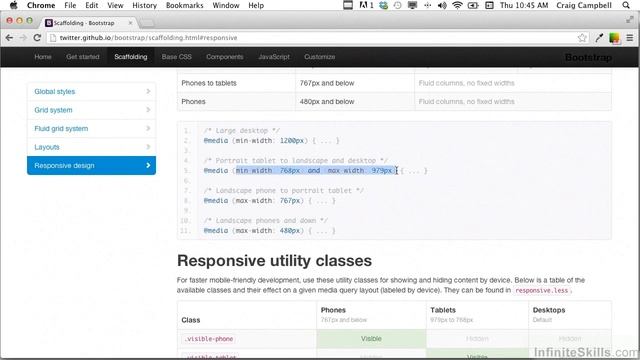The width and height of the screenshot is (640, 360).
Task: Click the page icon in the address bar
Action: coord(53,38)
